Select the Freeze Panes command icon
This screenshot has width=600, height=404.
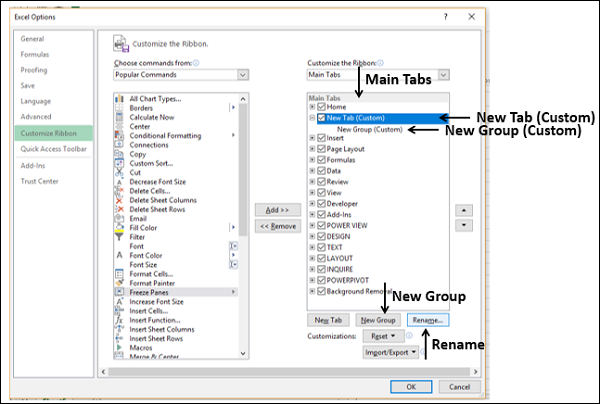click(x=119, y=291)
